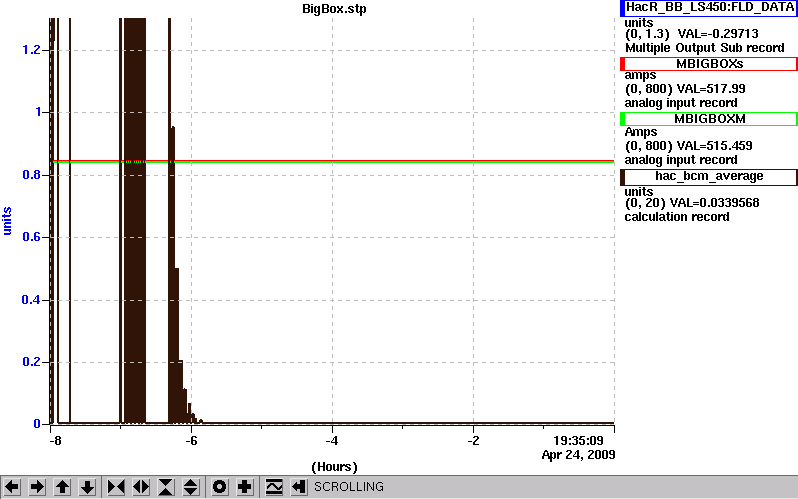Click the red color marker beside MBIGBOXs
Viewport: 798px width, 499px height.
pyautogui.click(x=622, y=64)
